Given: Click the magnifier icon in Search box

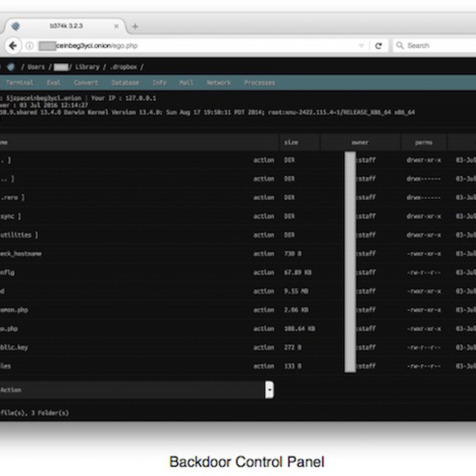Looking at the screenshot, I should [400, 46].
